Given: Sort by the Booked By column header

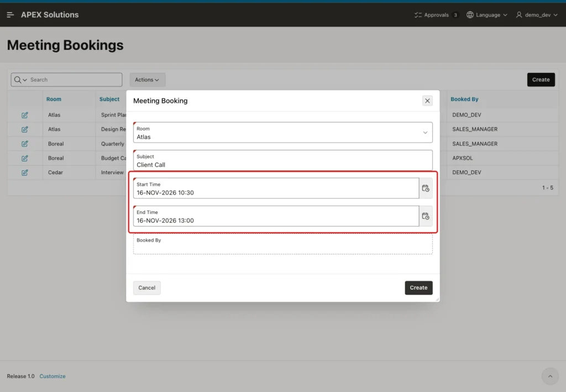Looking at the screenshot, I should pos(464,100).
